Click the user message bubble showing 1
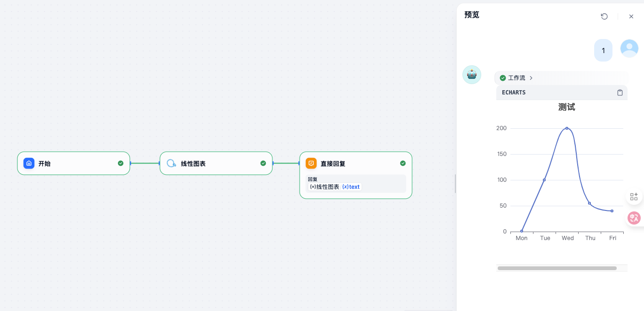This screenshot has width=644, height=311. point(604,50)
